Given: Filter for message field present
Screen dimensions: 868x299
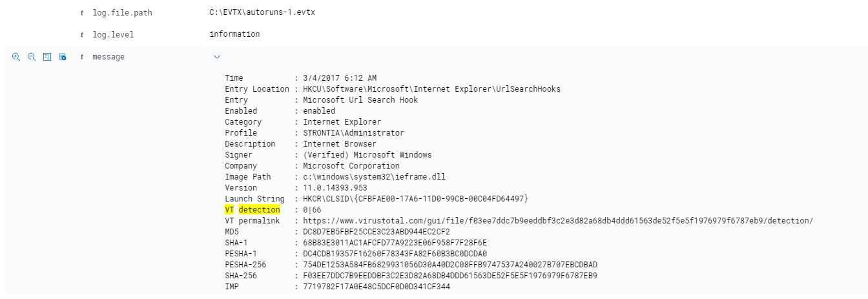Looking at the screenshot, I should [x=63, y=57].
